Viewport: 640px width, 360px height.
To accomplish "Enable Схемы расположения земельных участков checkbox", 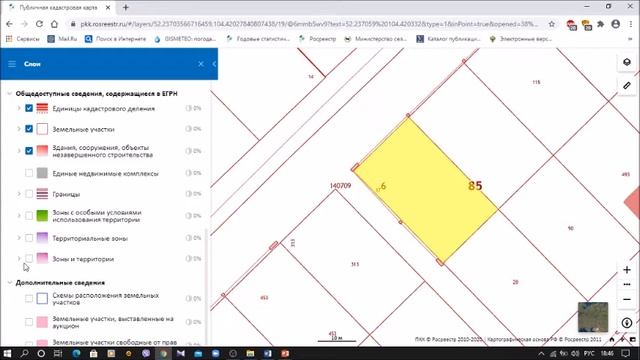I will (29, 298).
